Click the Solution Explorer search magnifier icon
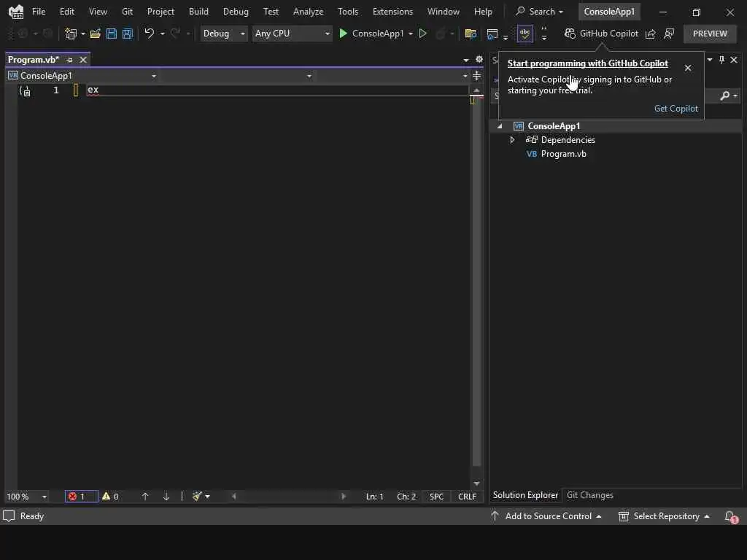Screen dimensions: 747x560 coord(724,96)
